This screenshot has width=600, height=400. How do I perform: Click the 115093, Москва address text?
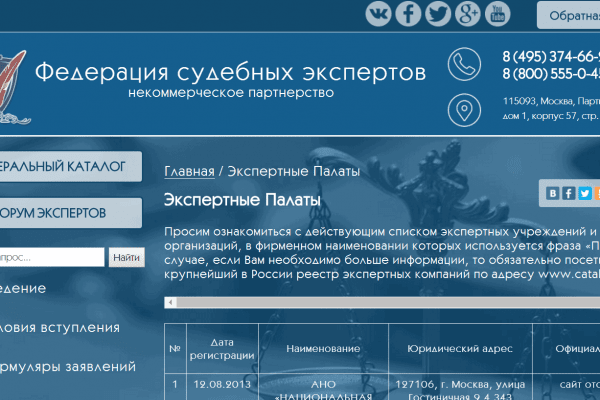551,101
